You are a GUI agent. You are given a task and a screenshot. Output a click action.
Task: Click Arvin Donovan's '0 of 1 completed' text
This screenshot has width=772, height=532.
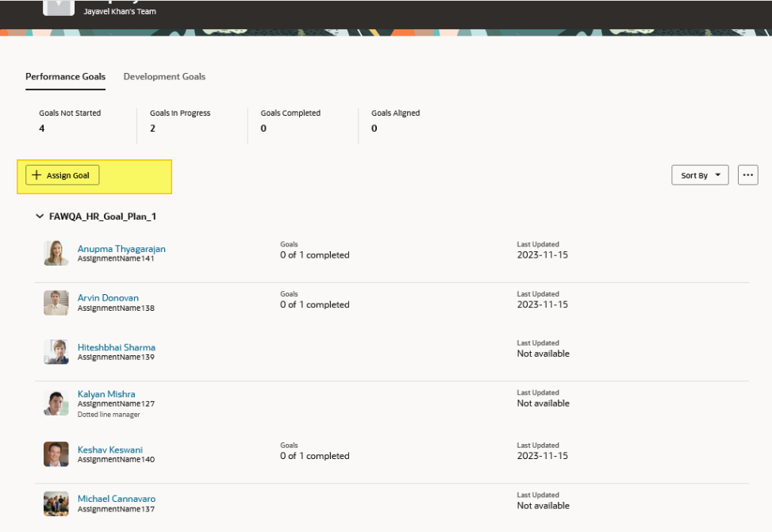point(315,304)
